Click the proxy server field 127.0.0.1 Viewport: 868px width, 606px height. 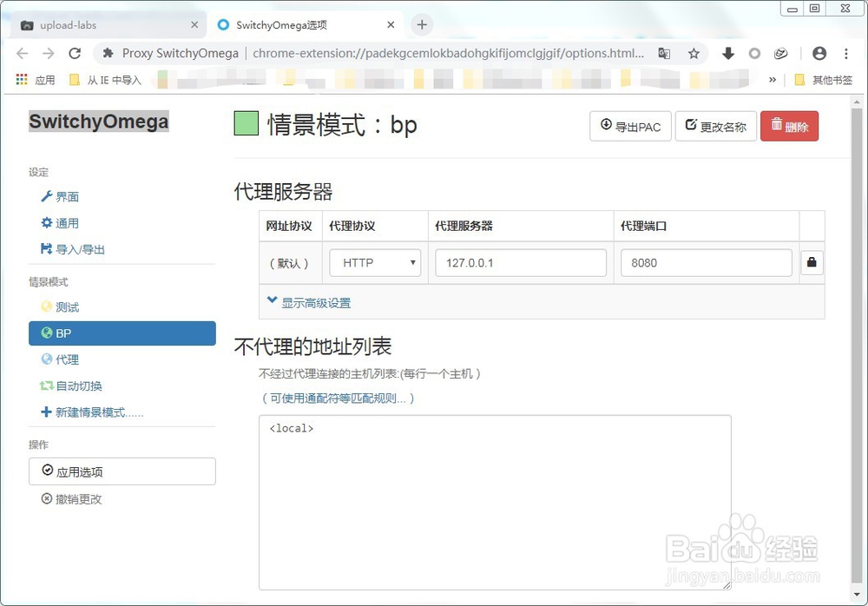point(521,262)
